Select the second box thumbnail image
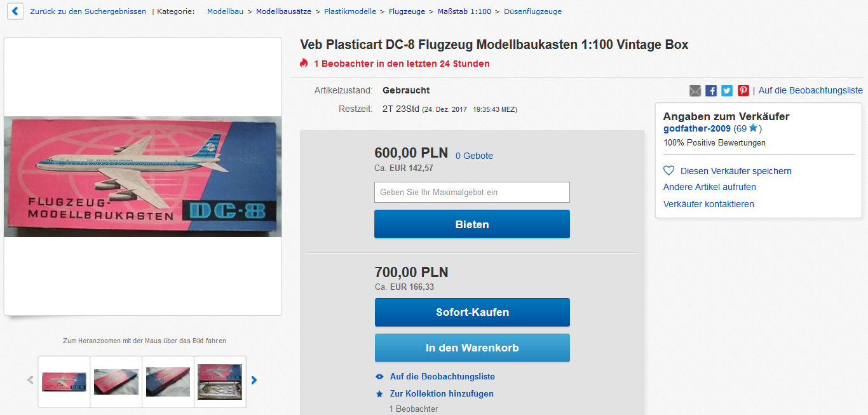Image resolution: width=868 pixels, height=415 pixels. [x=116, y=382]
